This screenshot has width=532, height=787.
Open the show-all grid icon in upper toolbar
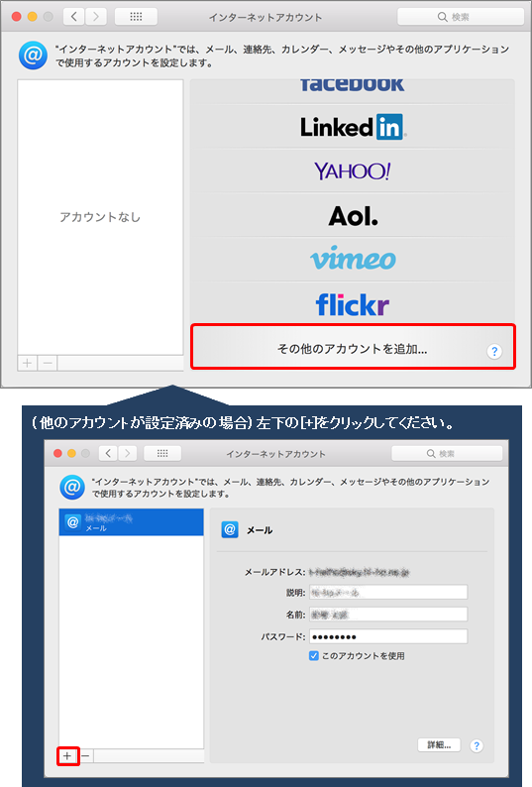point(136,17)
